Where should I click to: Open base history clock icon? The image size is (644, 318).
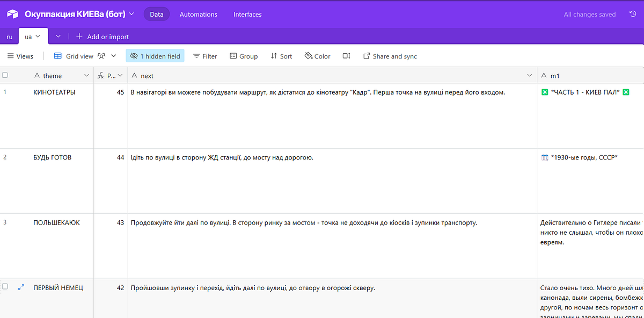[633, 15]
